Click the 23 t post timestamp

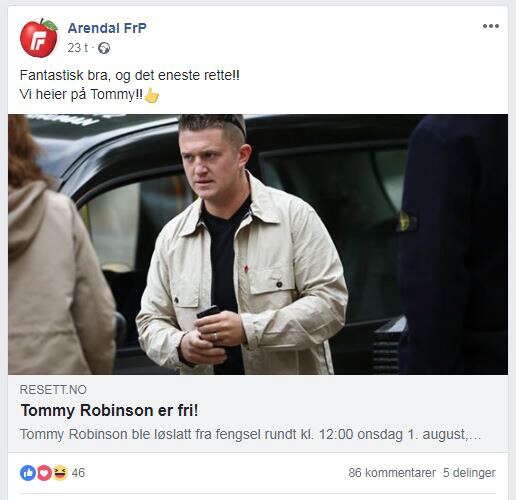78,48
